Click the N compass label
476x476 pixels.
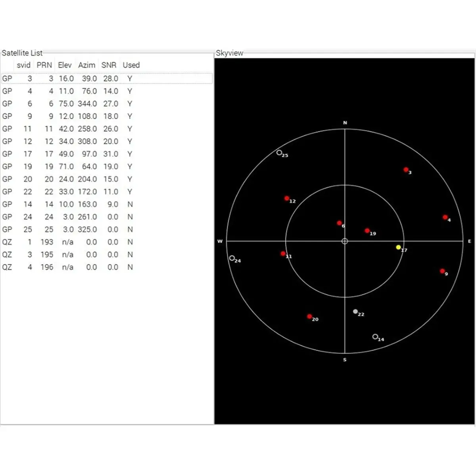pyautogui.click(x=345, y=123)
